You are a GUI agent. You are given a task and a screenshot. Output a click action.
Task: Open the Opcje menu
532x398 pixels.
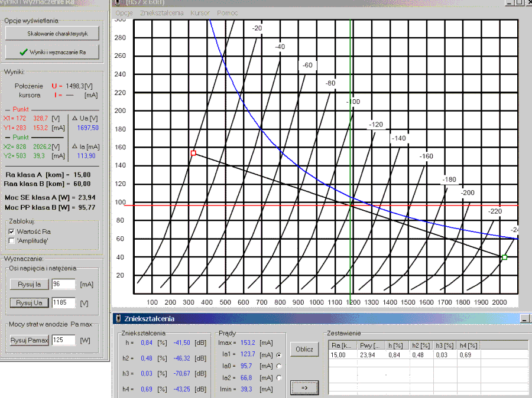[124, 13]
